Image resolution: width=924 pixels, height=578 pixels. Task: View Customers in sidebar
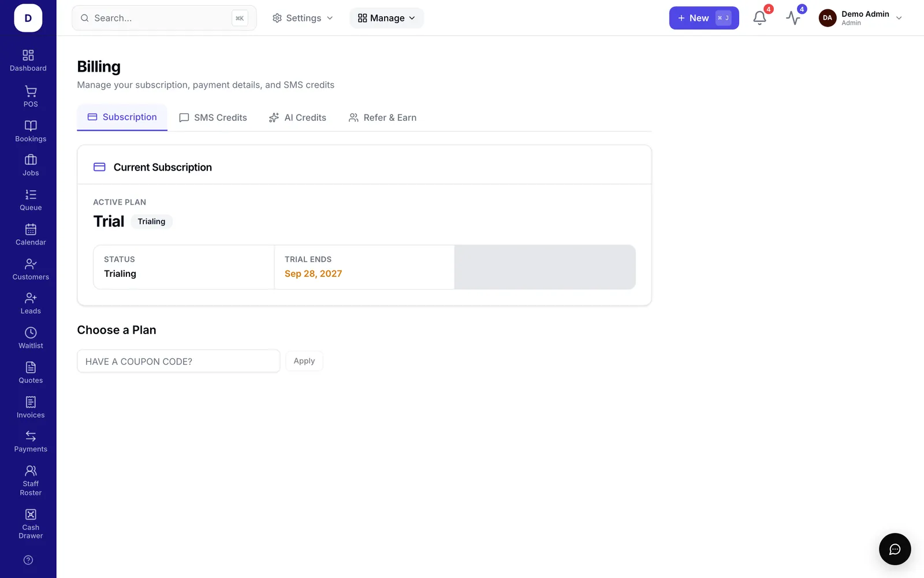click(x=31, y=269)
